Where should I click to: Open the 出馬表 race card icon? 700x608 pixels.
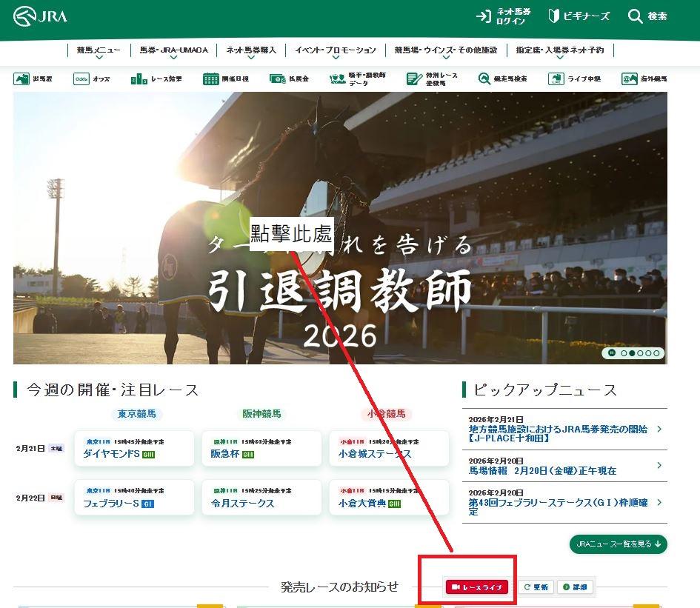pyautogui.click(x=22, y=78)
